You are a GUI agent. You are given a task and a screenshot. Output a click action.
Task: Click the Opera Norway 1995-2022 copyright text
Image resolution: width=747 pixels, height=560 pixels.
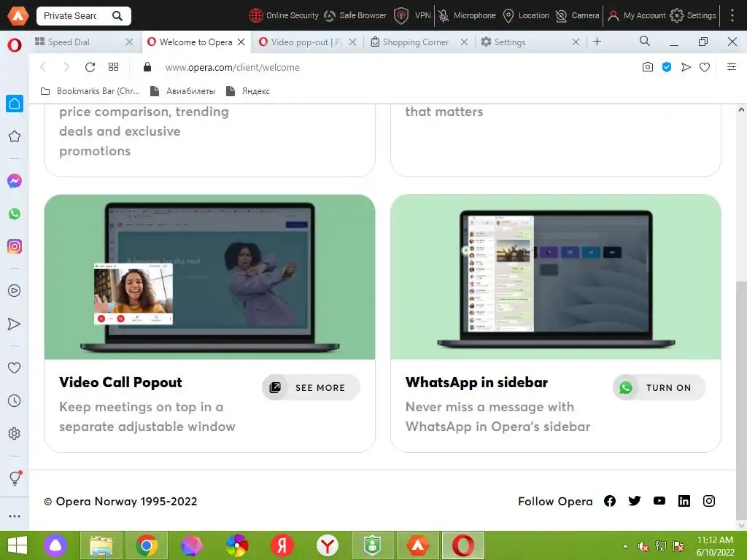(x=120, y=502)
